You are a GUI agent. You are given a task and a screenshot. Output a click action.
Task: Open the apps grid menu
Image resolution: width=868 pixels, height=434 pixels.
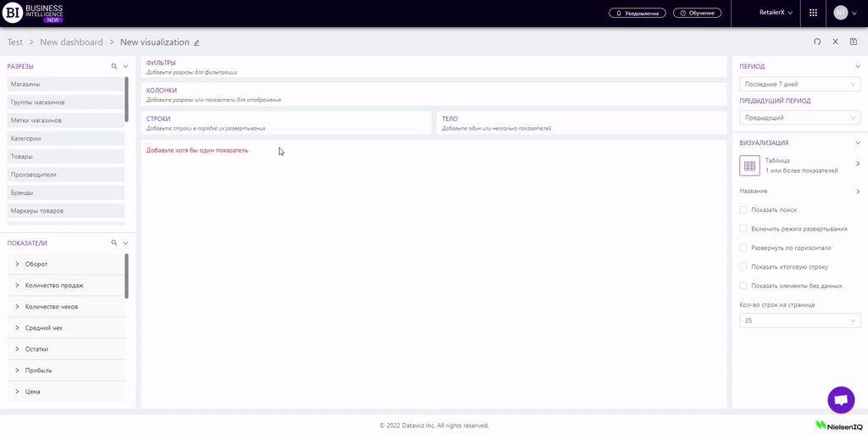(813, 13)
